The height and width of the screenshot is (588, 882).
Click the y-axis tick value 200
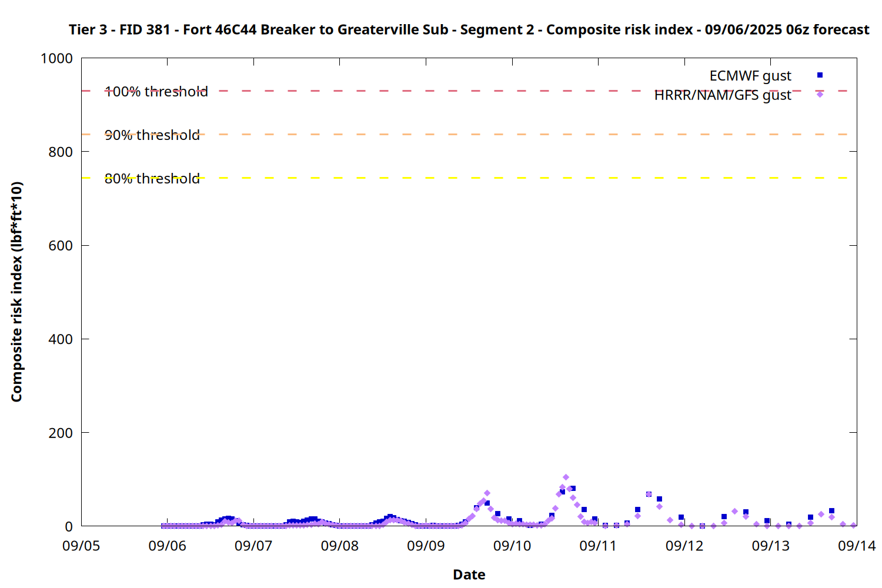click(x=61, y=433)
